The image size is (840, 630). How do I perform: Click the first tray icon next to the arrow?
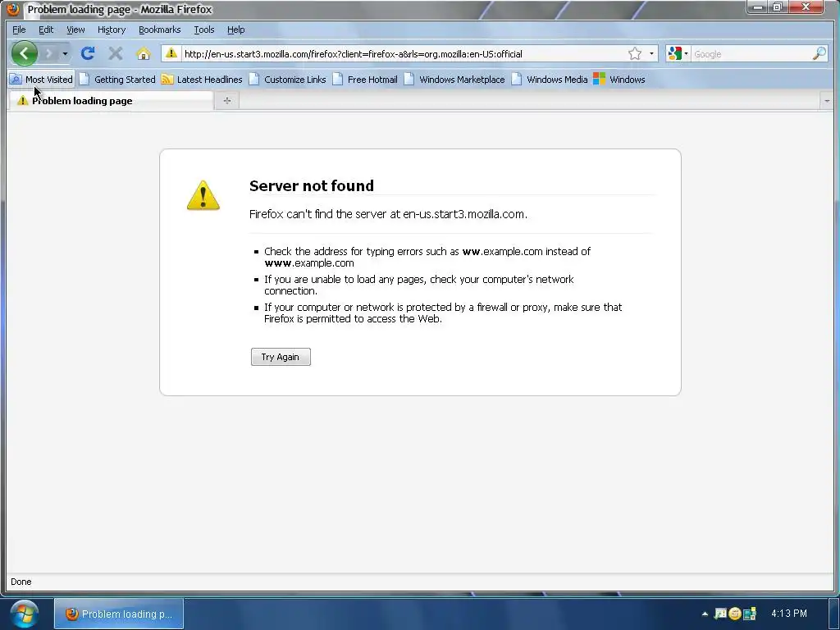pos(720,614)
